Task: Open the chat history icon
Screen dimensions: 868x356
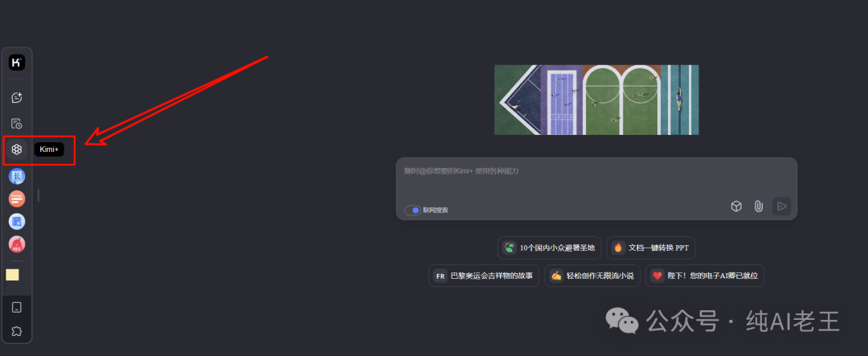Action: click(17, 124)
